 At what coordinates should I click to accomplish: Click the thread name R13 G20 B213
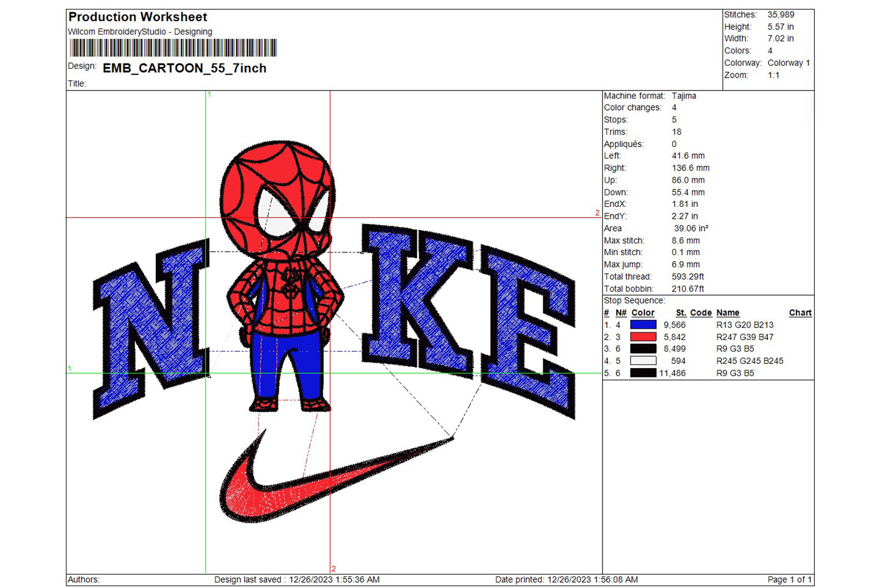point(745,325)
